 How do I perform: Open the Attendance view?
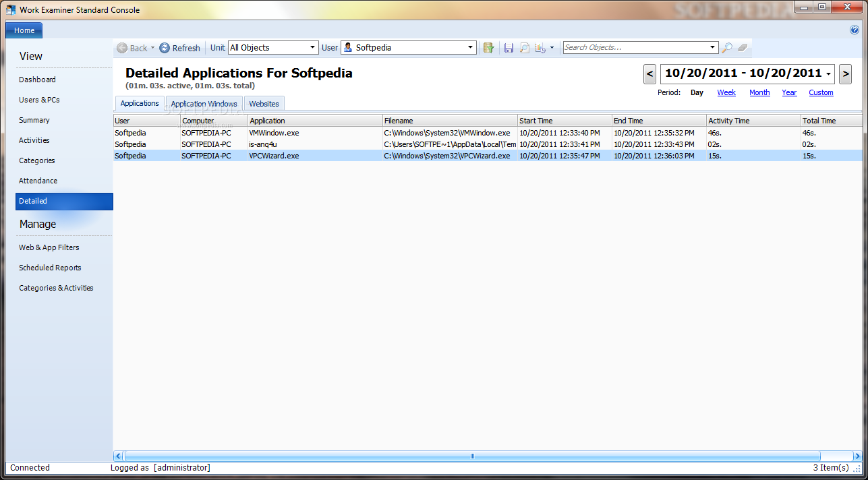coord(38,181)
